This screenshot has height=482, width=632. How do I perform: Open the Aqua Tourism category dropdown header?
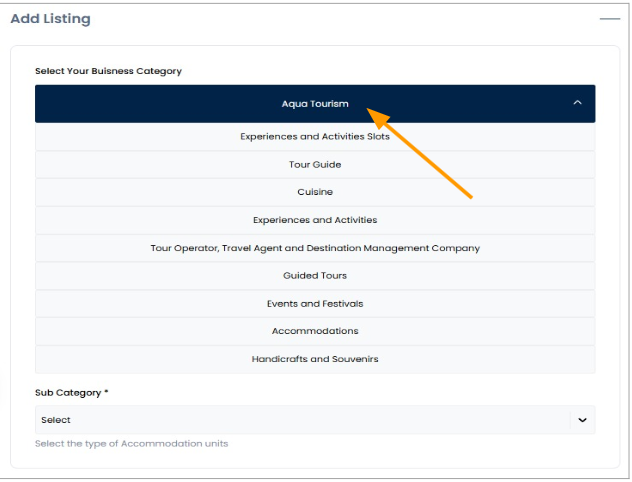(x=314, y=104)
